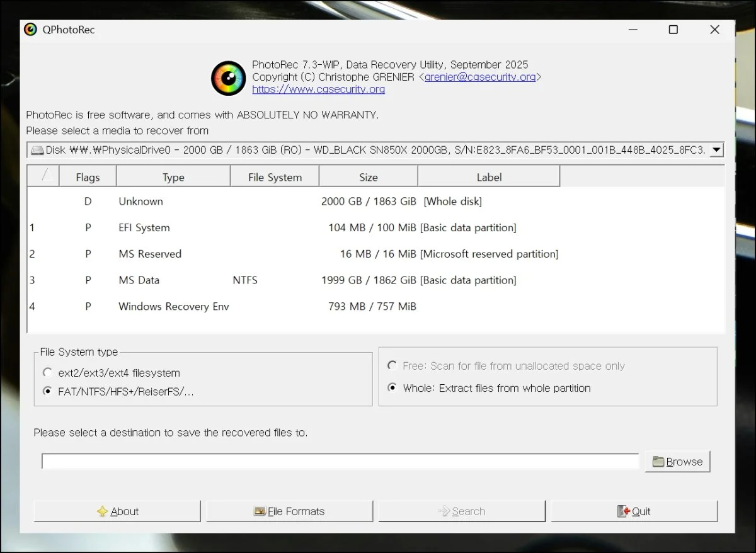The image size is (756, 553).
Task: Click the star icon on About button
Action: pos(102,511)
